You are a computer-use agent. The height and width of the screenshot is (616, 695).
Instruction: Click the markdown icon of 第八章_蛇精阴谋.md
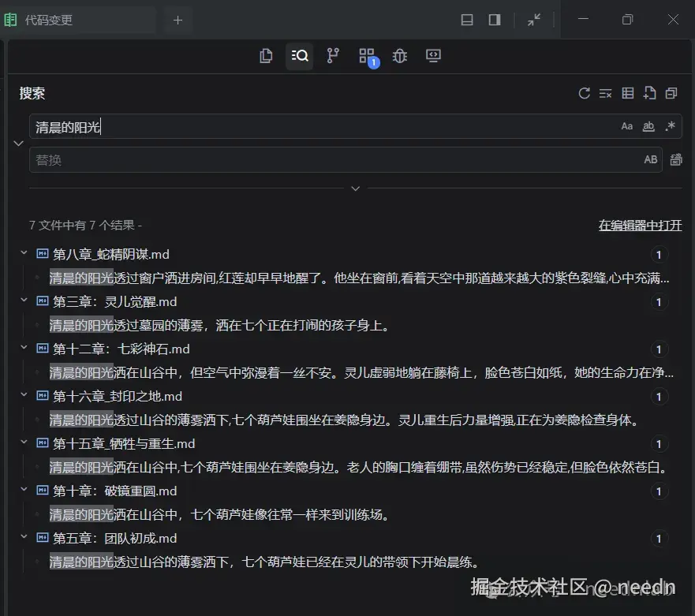coord(42,253)
